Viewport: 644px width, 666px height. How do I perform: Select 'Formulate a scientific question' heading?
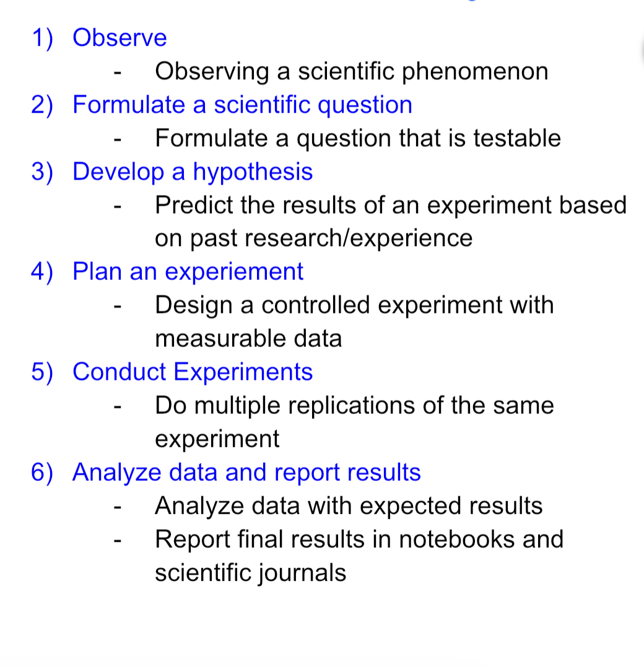coord(242,105)
